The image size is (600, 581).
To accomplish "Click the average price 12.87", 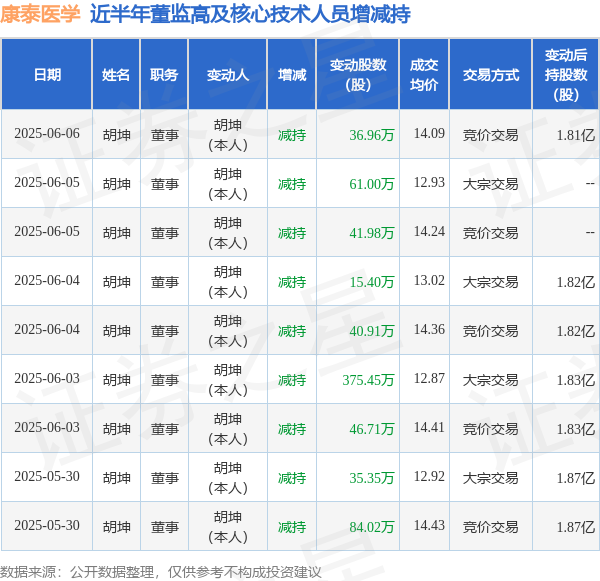I will 429,378.
